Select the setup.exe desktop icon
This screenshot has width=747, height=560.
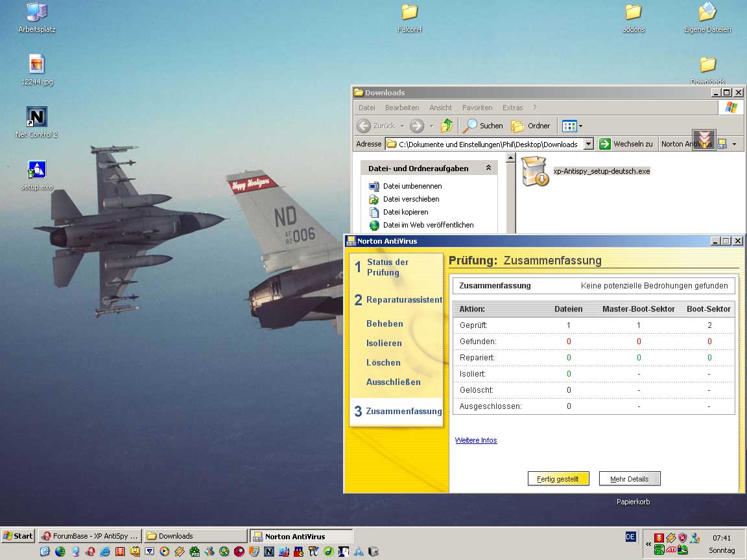point(37,175)
